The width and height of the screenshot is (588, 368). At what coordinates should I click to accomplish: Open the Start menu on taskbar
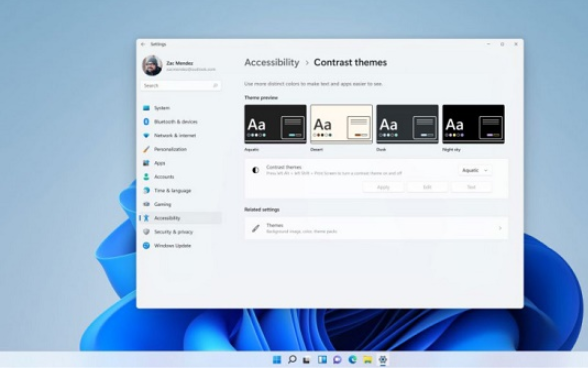[x=277, y=360]
